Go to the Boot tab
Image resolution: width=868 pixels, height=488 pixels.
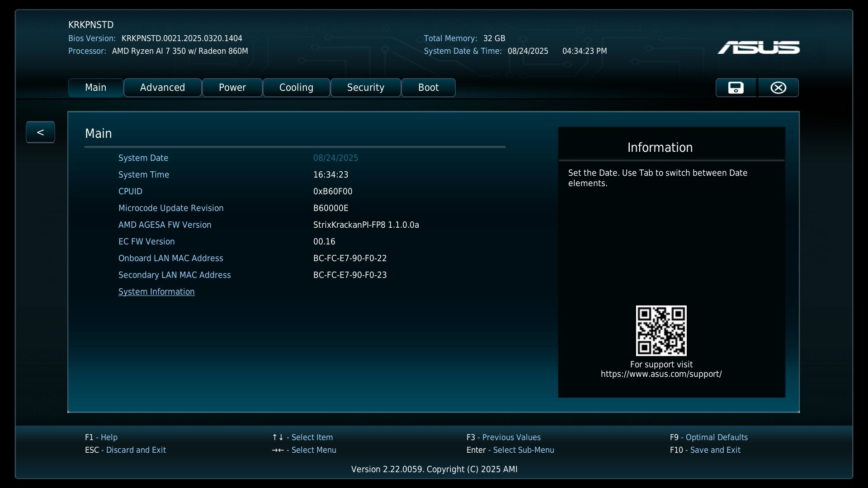pyautogui.click(x=428, y=88)
